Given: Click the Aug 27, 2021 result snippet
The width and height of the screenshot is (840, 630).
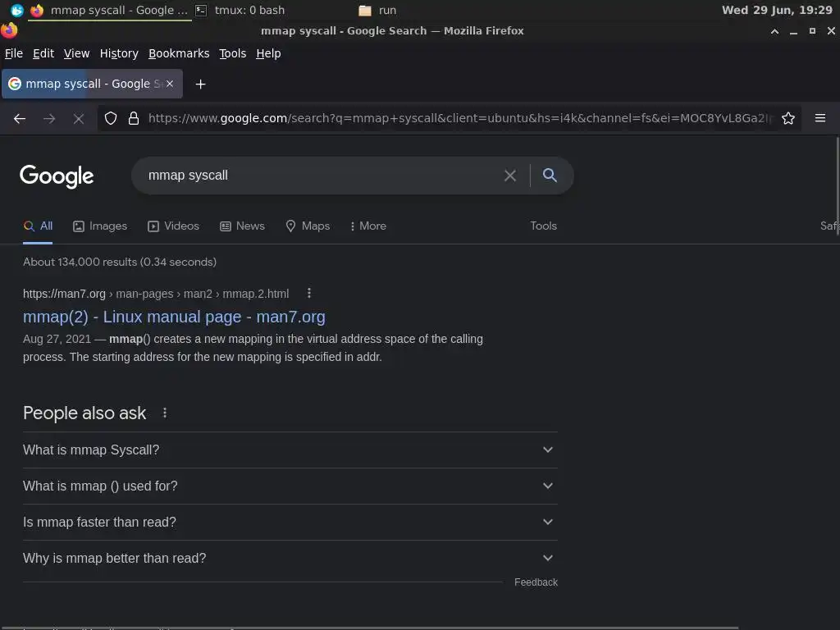Looking at the screenshot, I should (253, 348).
